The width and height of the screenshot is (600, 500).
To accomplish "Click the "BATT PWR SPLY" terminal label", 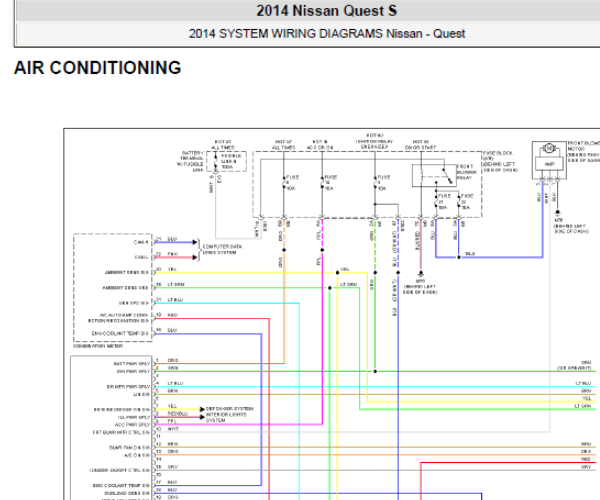I will tap(132, 364).
